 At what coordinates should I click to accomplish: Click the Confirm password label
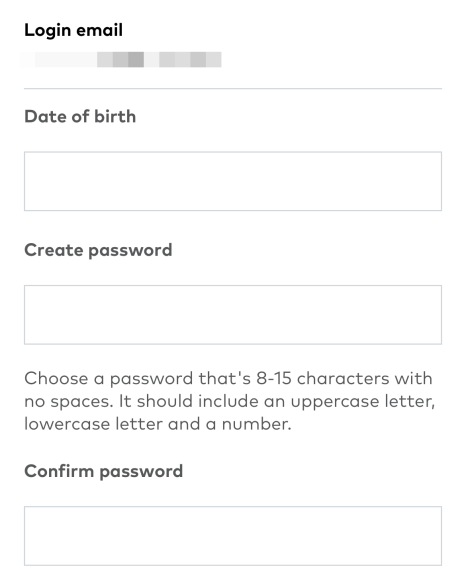click(x=104, y=471)
